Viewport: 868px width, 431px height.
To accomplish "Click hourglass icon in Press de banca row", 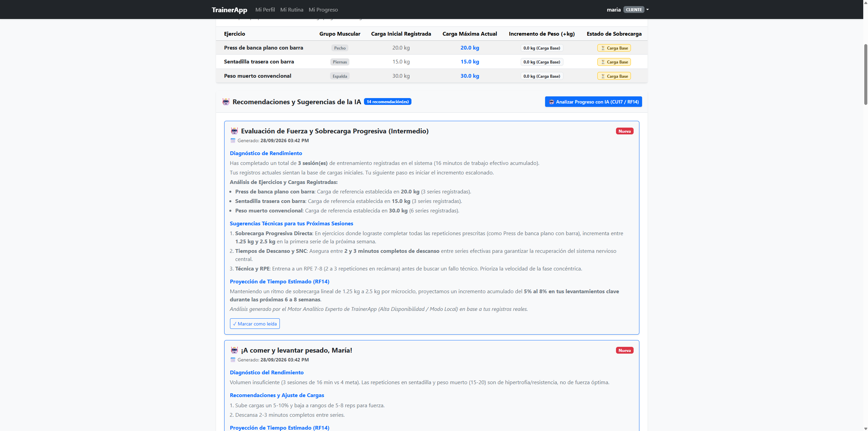I will tap(603, 48).
